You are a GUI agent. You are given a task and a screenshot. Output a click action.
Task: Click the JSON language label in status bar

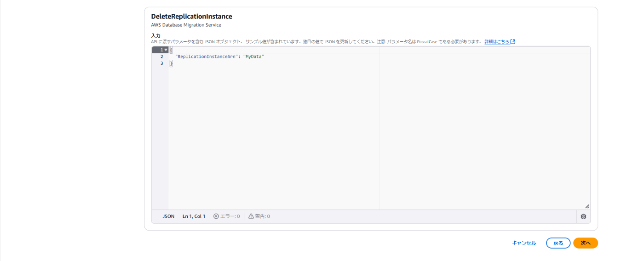coord(168,216)
